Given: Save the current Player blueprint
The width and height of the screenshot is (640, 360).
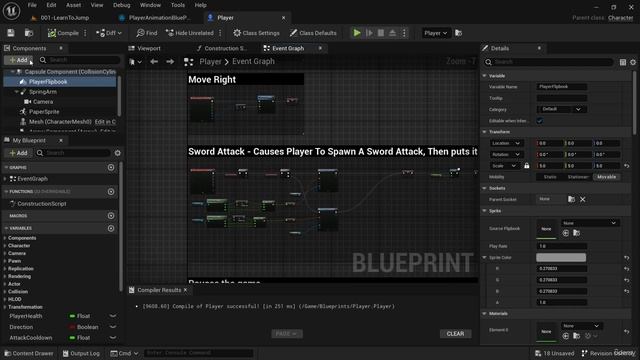Looking at the screenshot, I should pos(11,33).
